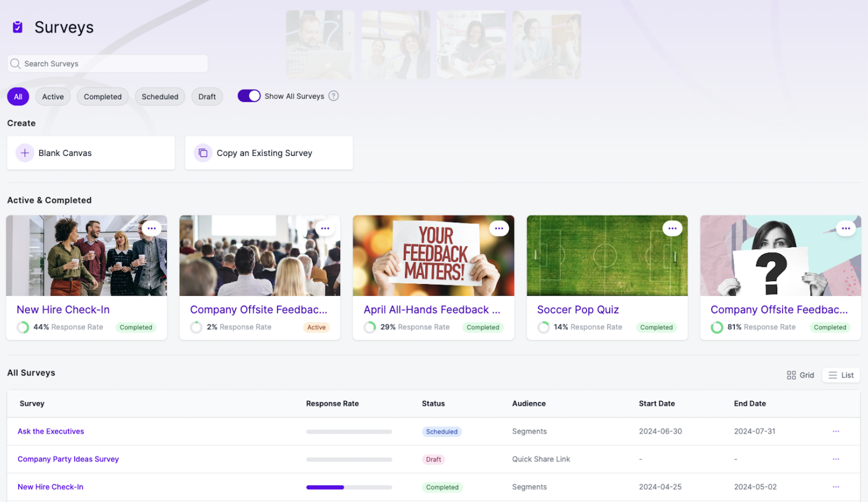The image size is (868, 502).
Task: Click the Response Rate column header
Action: click(332, 404)
